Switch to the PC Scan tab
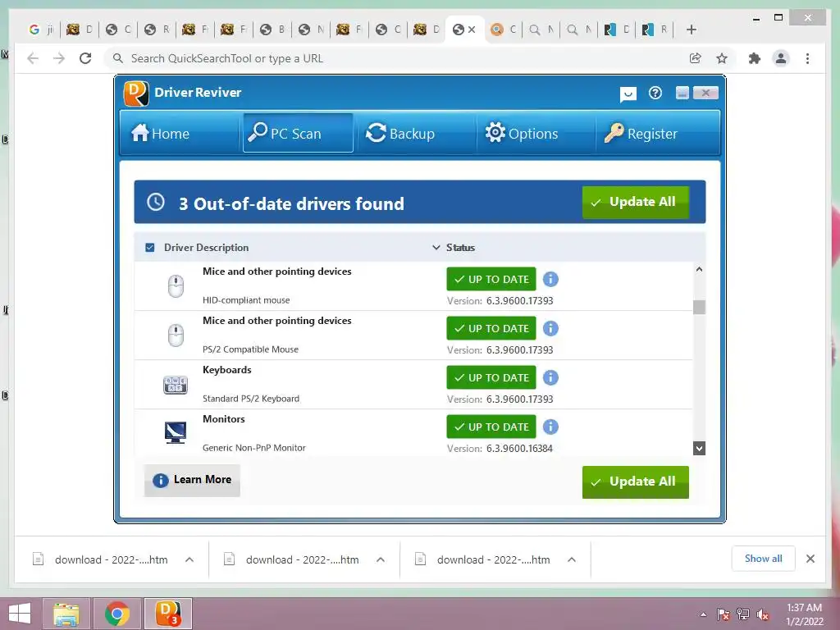 point(298,133)
